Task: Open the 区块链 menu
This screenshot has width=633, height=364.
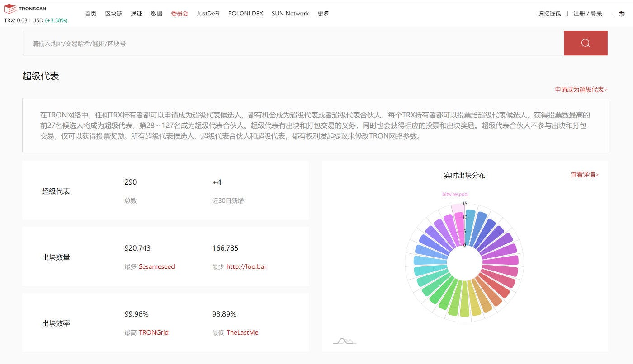Action: (x=113, y=14)
